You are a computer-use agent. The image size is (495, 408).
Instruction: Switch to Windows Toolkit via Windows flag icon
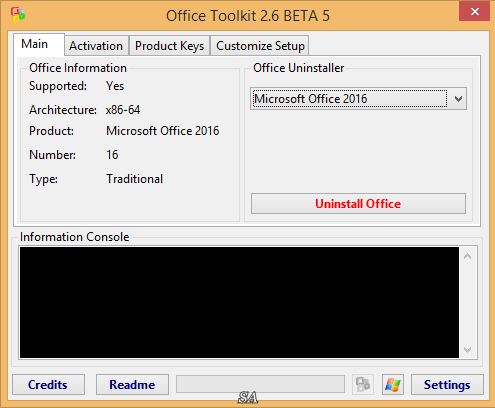coord(393,385)
